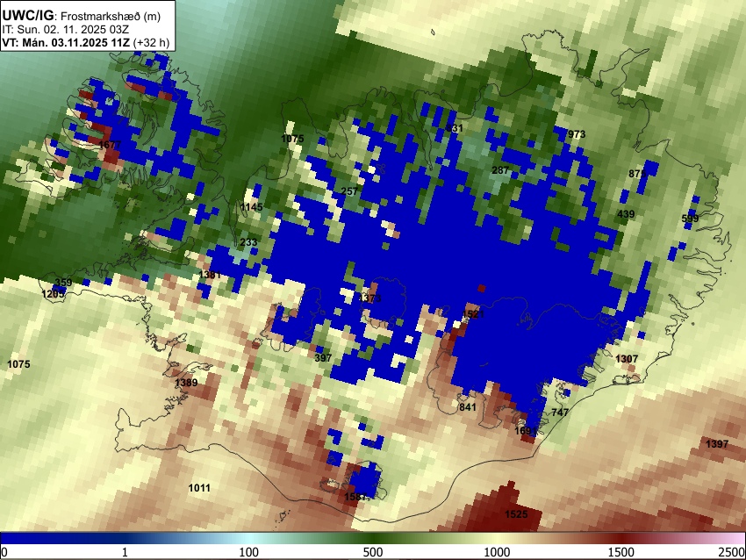Select the 1525 map value
The width and height of the screenshot is (746, 560).
pyautogui.click(x=516, y=513)
